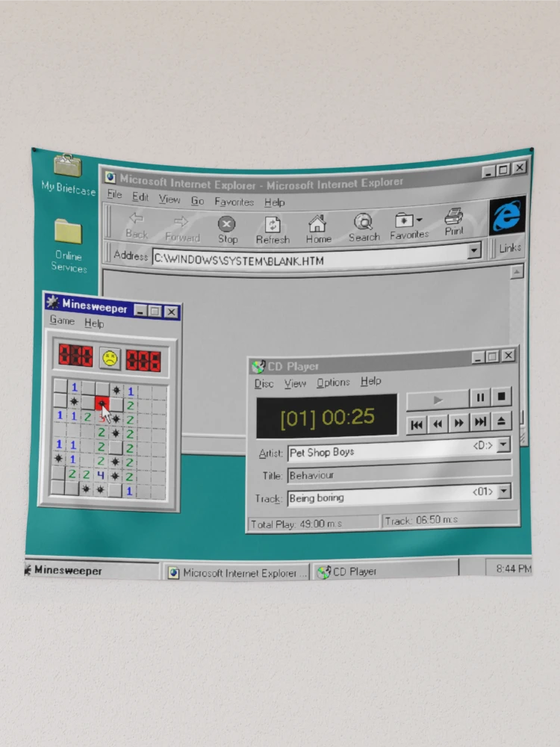The height and width of the screenshot is (747, 560).
Task: Expand the Artist drive dropdown
Action: point(503,445)
